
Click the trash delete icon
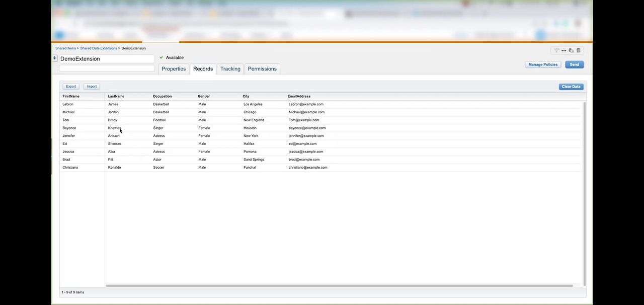tap(579, 51)
